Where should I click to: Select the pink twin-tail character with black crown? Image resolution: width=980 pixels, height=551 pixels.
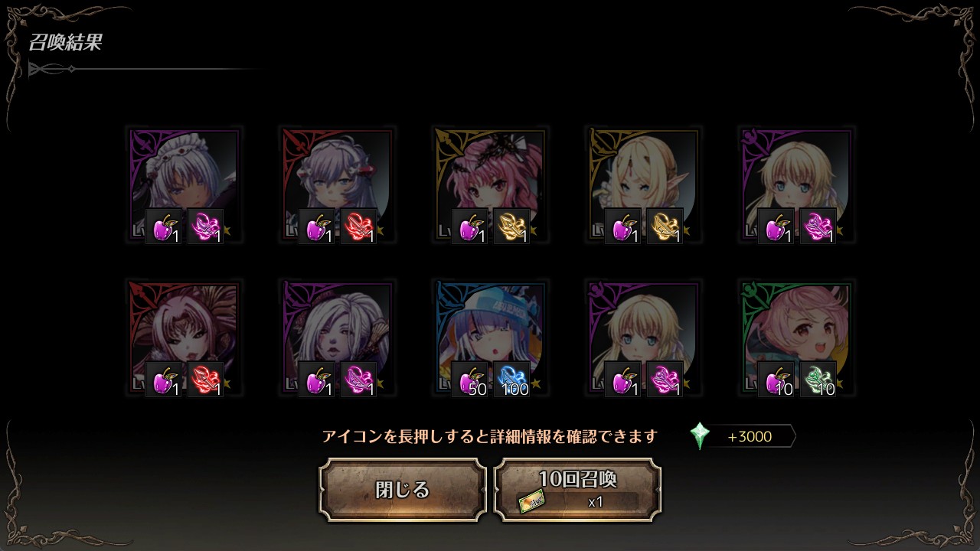click(490, 185)
